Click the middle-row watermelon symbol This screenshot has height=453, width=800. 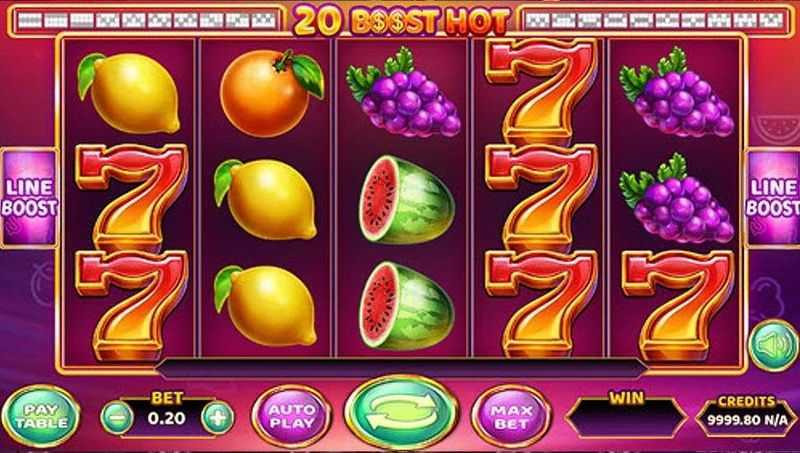click(x=406, y=199)
